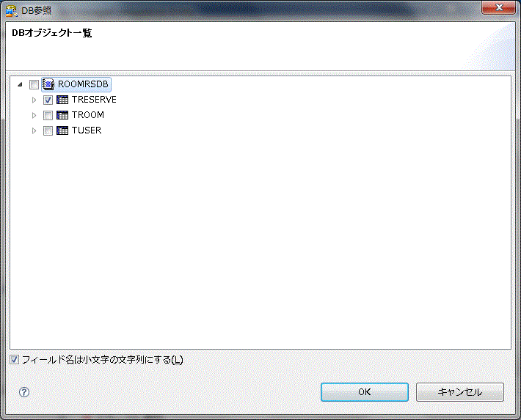Screen dimensions: 521x420
Task: Check the TROOM checkbox
Action: coord(48,115)
